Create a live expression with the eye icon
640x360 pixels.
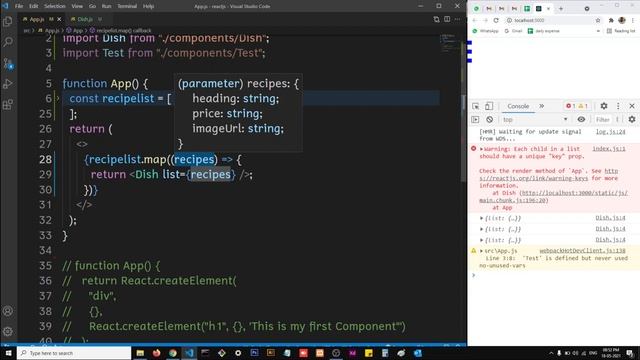(x=581, y=120)
